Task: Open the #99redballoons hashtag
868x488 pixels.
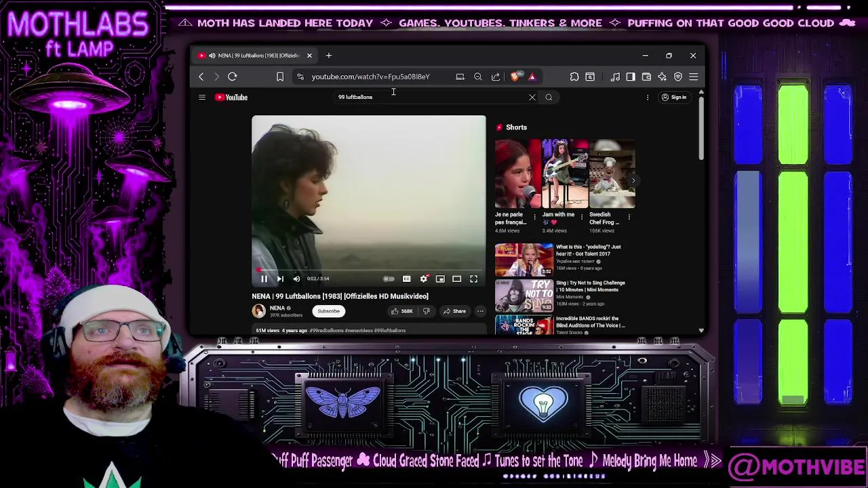Action: pyautogui.click(x=326, y=331)
